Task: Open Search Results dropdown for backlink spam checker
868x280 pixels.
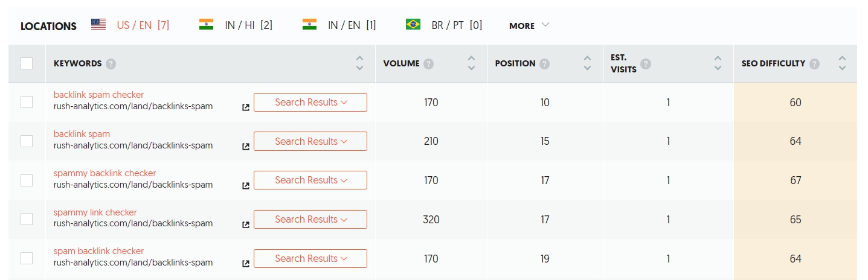Action: (310, 102)
